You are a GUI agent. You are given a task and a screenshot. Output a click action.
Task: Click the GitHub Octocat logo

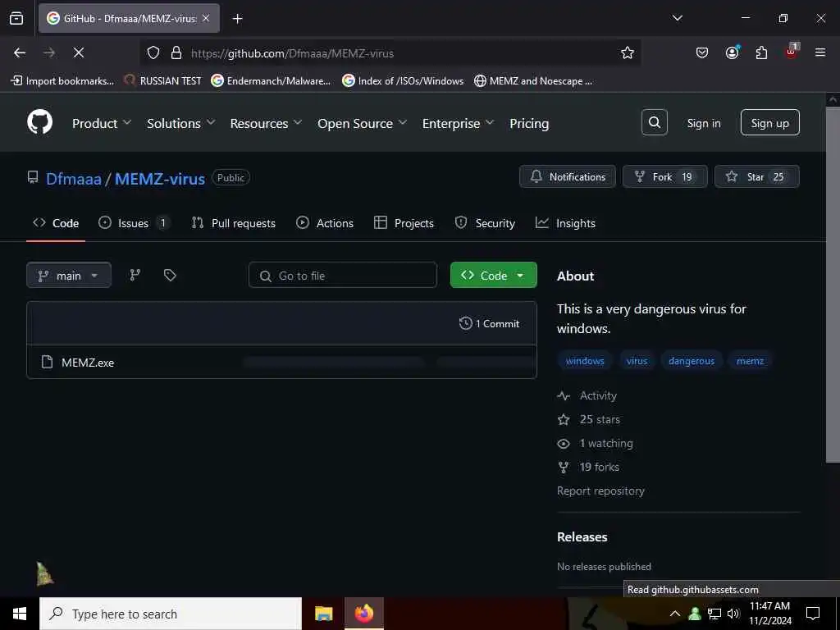coord(39,122)
